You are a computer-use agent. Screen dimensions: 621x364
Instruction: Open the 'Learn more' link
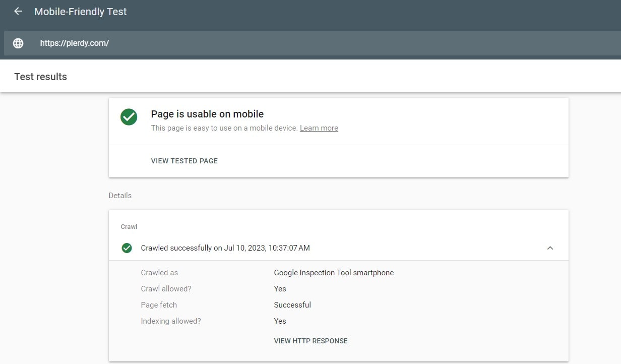(x=319, y=128)
